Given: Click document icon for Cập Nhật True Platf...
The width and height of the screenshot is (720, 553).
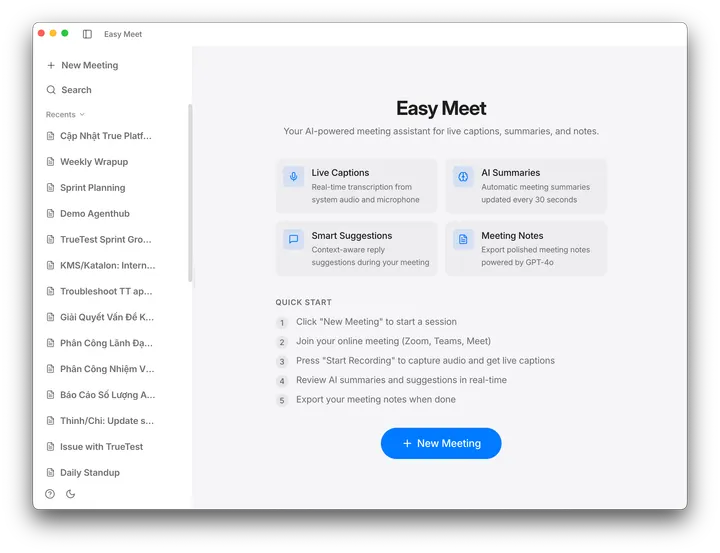Looking at the screenshot, I should [x=51, y=136].
